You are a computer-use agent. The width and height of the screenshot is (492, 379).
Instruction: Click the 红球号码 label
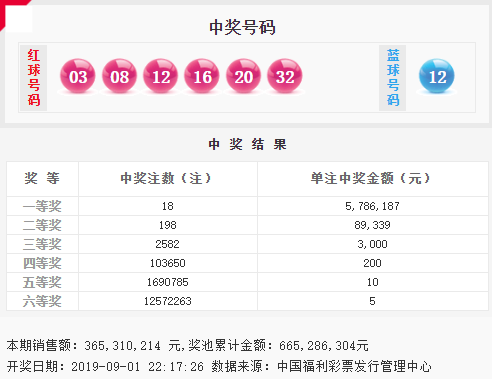click(34, 78)
